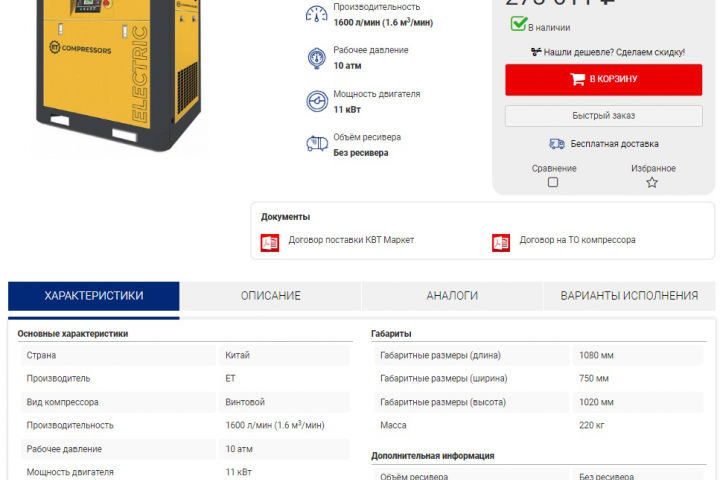Select the 1080 мм length value
Viewport: 720px width, 480px height.
pos(596,355)
